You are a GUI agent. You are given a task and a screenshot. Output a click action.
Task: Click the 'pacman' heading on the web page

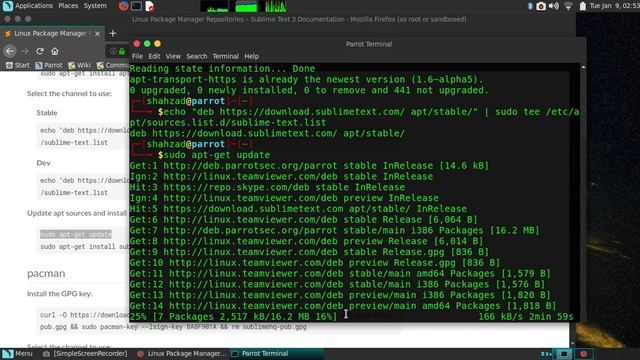coord(46,273)
